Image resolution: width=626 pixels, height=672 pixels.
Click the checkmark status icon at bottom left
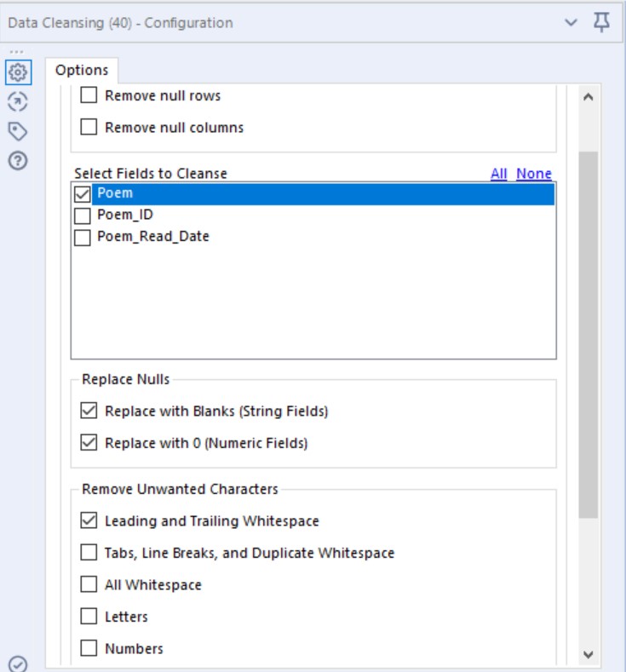(x=18, y=663)
